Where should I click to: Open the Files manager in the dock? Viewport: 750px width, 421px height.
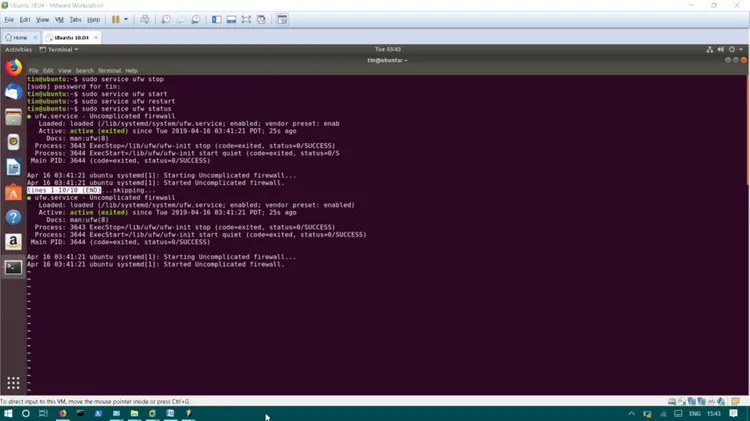click(13, 117)
